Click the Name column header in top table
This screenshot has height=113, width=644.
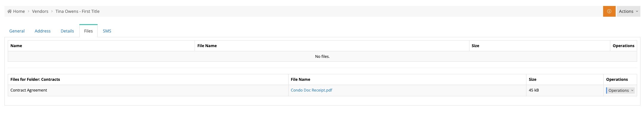[16, 46]
